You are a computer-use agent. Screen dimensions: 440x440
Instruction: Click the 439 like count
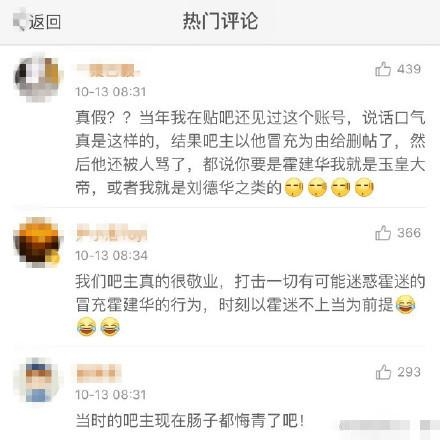pyautogui.click(x=409, y=69)
